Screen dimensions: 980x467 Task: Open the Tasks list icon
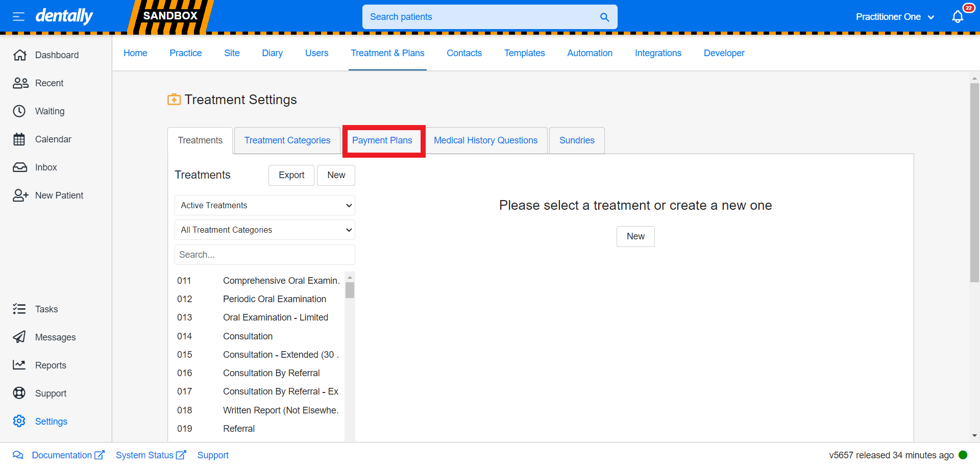[19, 309]
